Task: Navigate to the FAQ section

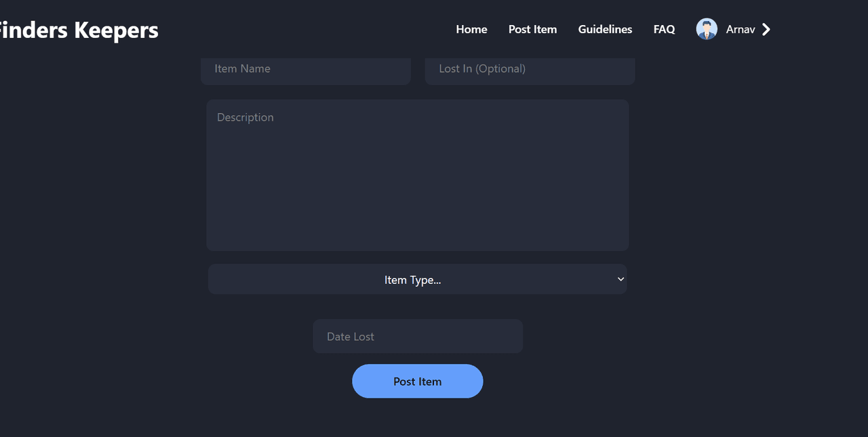Action: point(664,29)
